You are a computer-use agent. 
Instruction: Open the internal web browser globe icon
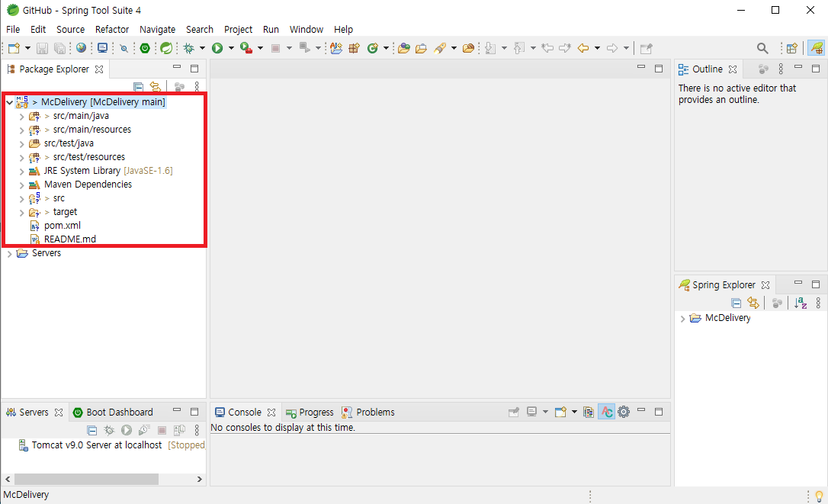pos(81,48)
